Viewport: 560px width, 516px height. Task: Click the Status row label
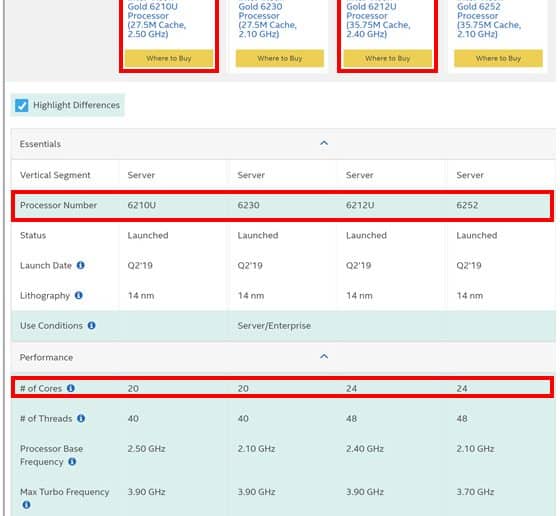[33, 235]
